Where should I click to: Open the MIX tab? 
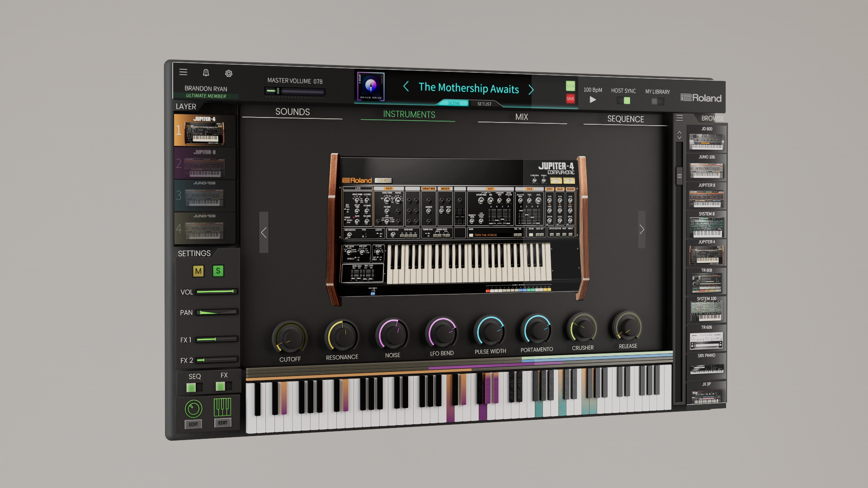[x=522, y=117]
